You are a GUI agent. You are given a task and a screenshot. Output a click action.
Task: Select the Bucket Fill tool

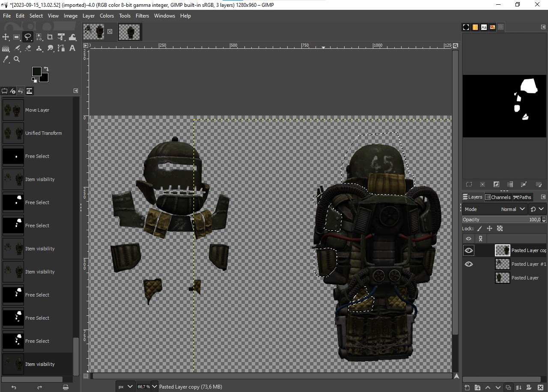click(x=6, y=48)
